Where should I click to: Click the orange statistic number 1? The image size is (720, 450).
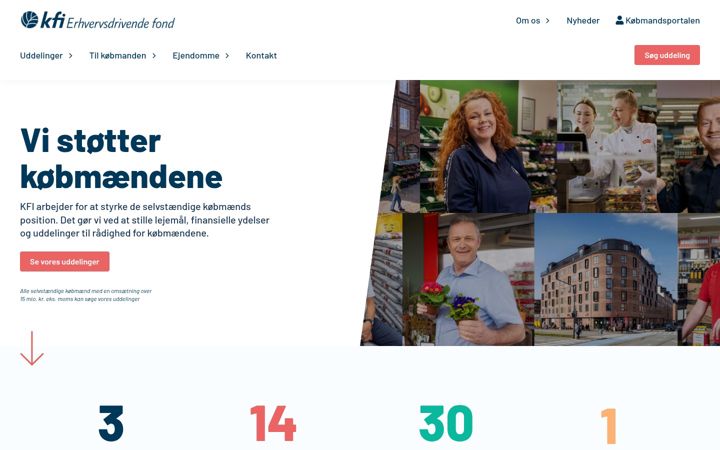(608, 425)
